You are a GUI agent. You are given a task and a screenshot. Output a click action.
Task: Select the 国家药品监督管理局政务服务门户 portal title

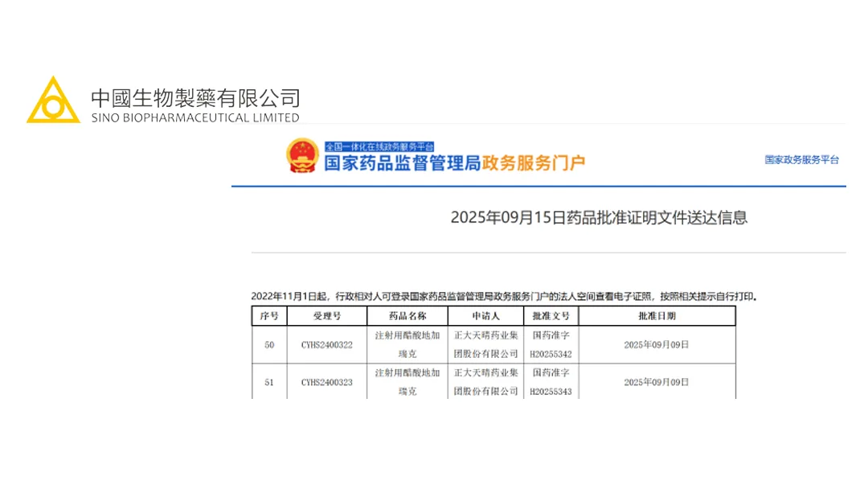point(454,163)
